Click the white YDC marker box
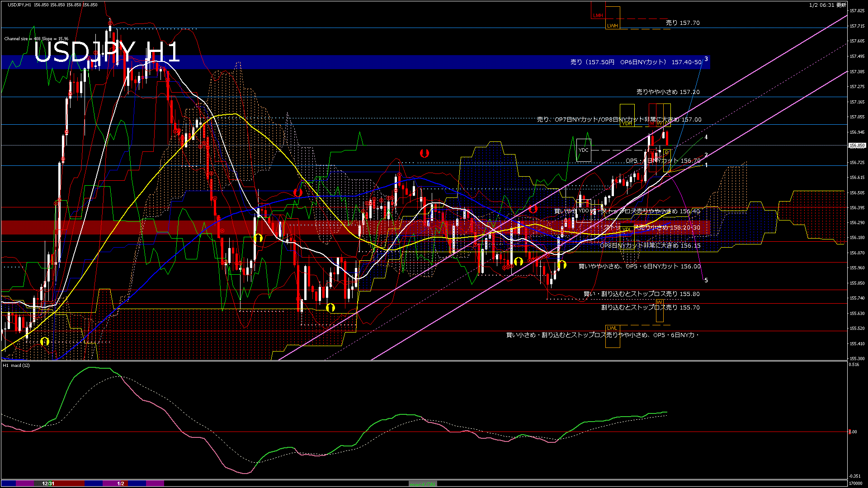868x488 pixels. coord(584,150)
